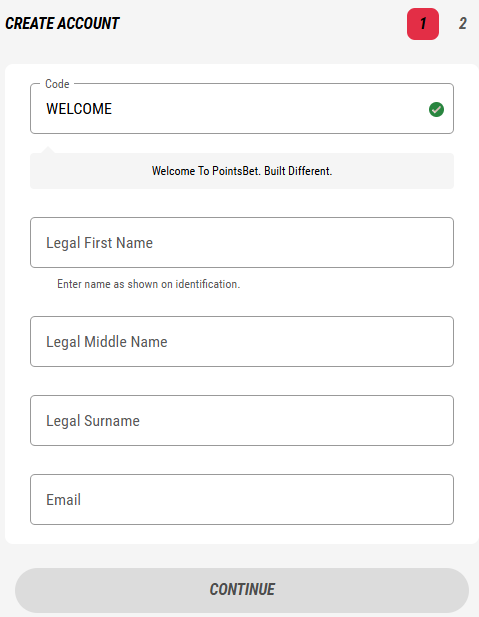This screenshot has width=479, height=617.
Task: Click the 'Legal First Name' placeholder text
Action: tap(99, 243)
